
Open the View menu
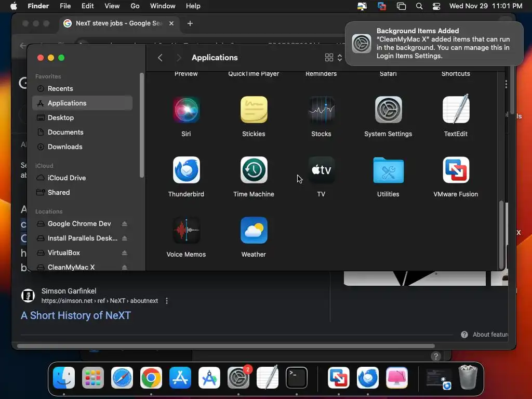(112, 6)
